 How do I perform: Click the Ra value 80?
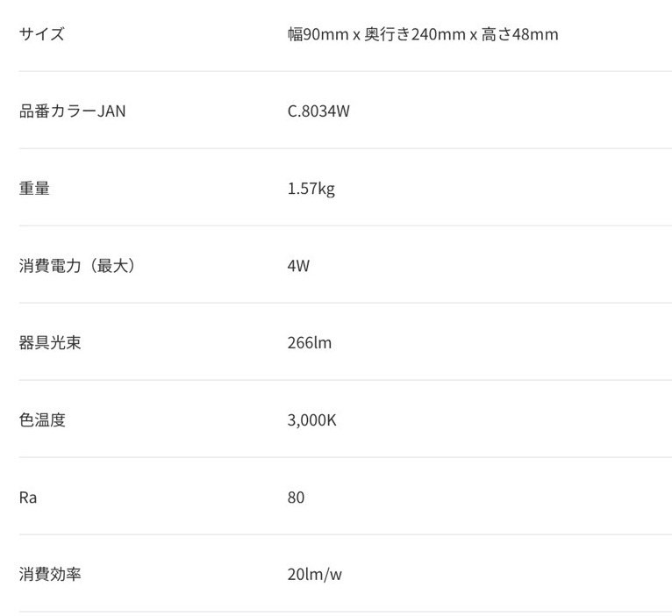(x=296, y=498)
